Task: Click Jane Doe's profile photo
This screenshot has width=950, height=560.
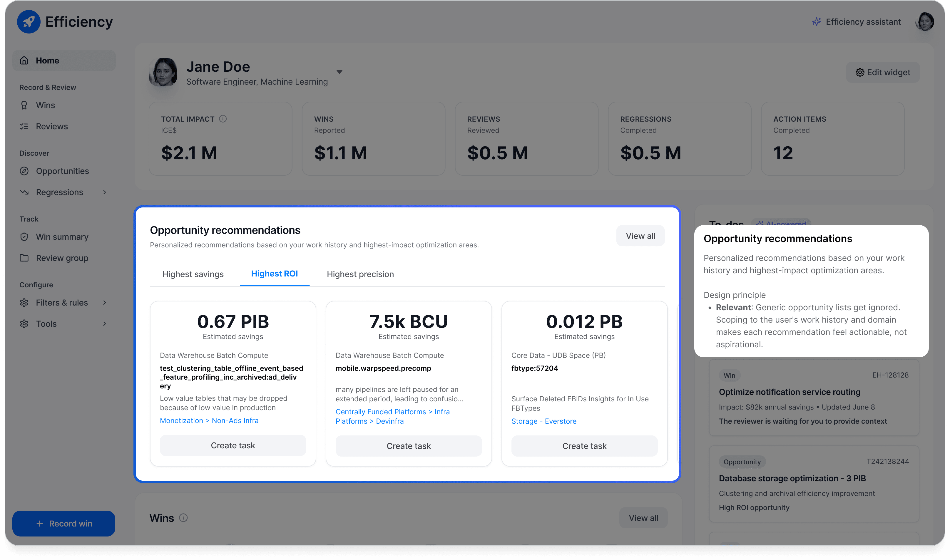Action: point(163,73)
